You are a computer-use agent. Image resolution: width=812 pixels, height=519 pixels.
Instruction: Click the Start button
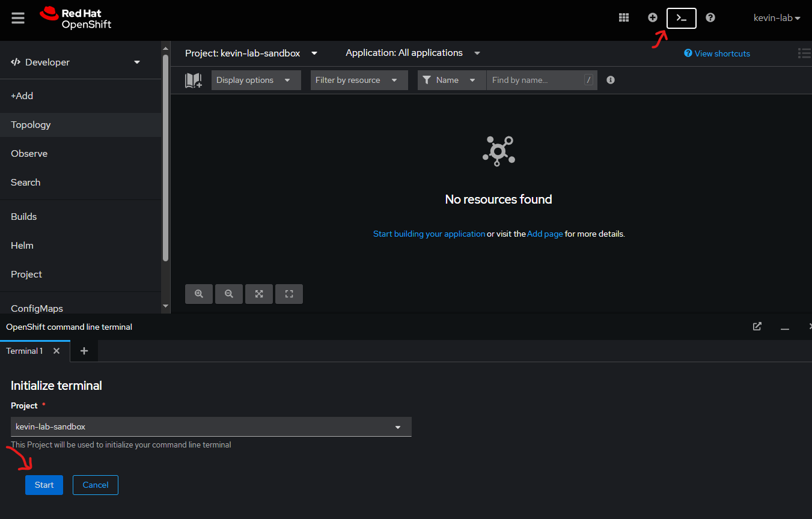click(44, 485)
